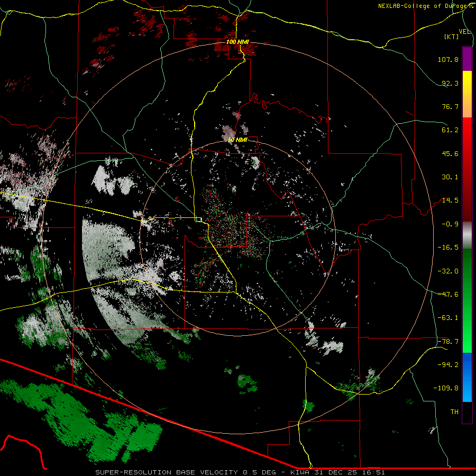
Task: Select the -78.7 legend value
Action: pos(448,342)
